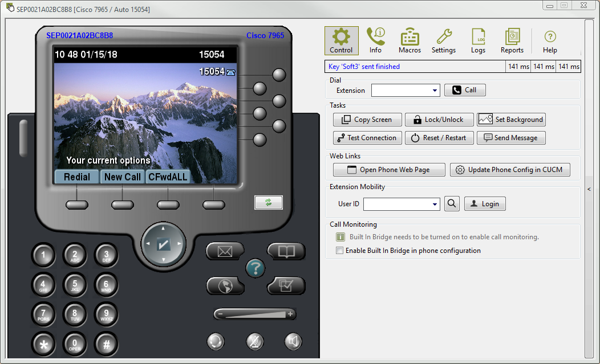Click the fourth physical softkey button
Viewport: 600px width, 364px height.
214,205
